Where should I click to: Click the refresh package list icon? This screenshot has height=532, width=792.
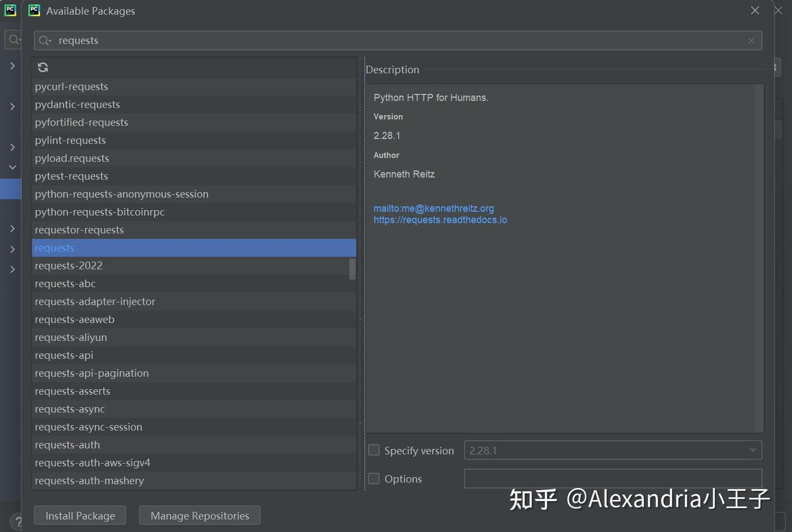pyautogui.click(x=43, y=67)
